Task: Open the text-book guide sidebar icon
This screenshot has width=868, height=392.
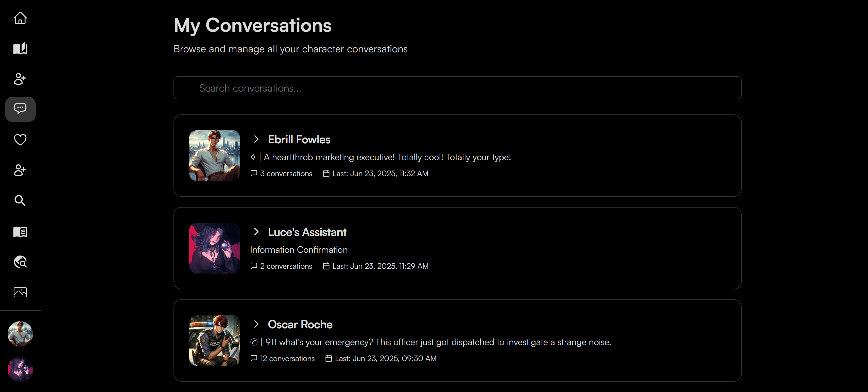Action: [20, 232]
